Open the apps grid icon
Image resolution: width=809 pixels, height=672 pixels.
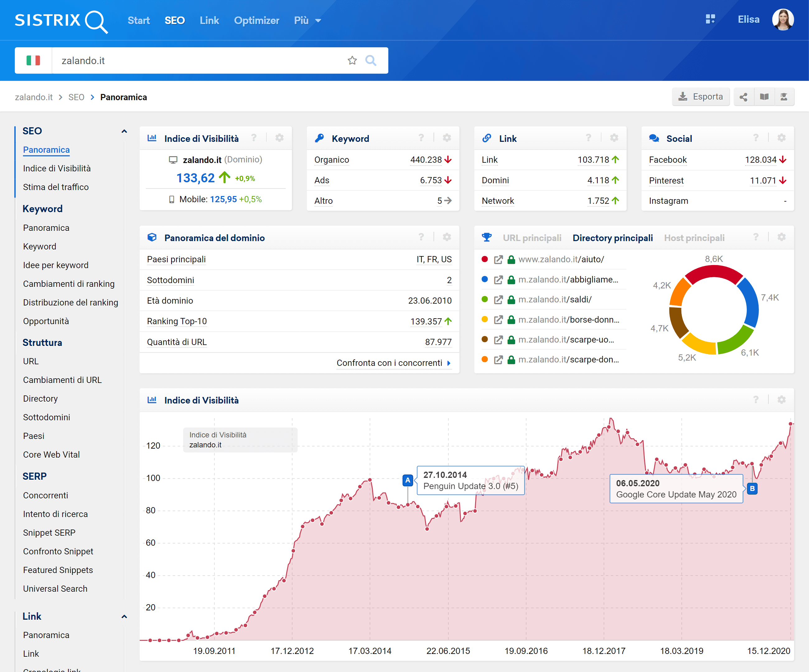pos(710,19)
